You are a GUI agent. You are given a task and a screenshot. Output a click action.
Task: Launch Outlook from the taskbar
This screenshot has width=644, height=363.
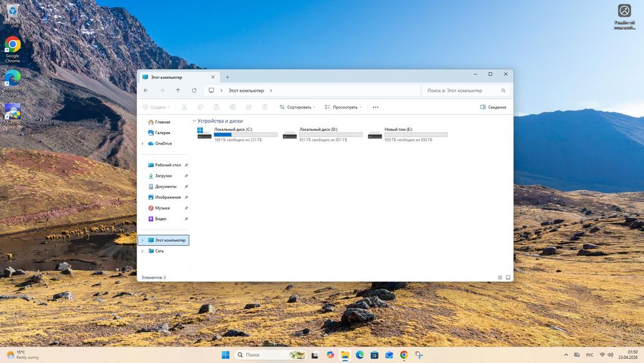coord(389,355)
